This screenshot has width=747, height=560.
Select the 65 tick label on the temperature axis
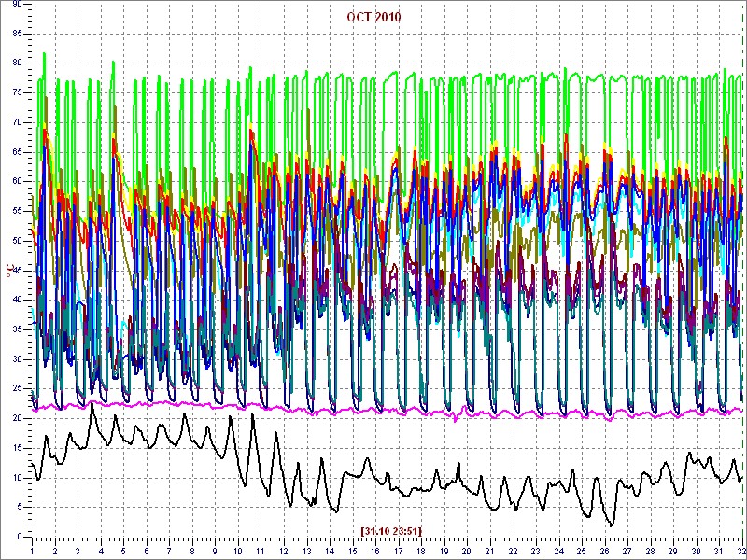(17, 152)
